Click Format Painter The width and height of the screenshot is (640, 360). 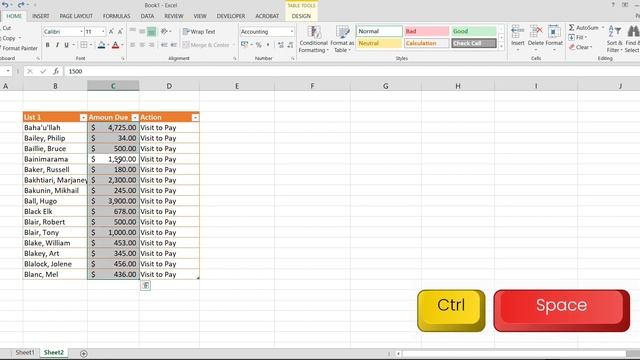coord(19,48)
